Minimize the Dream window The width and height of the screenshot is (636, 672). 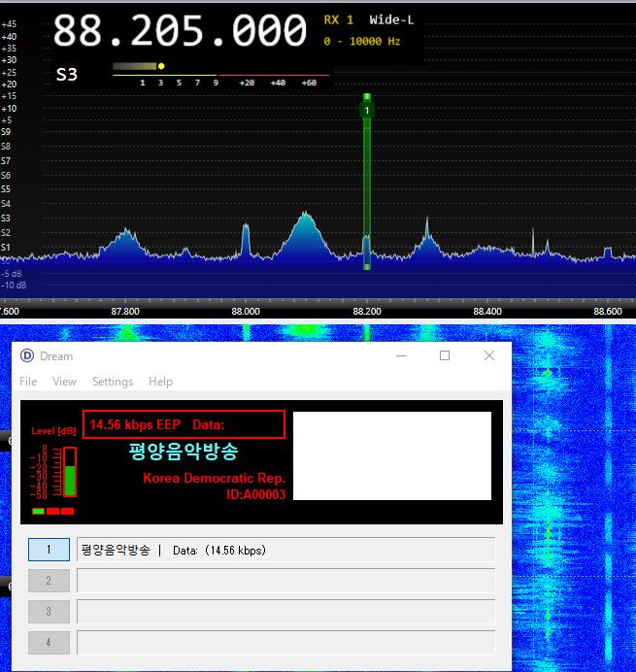tap(401, 355)
